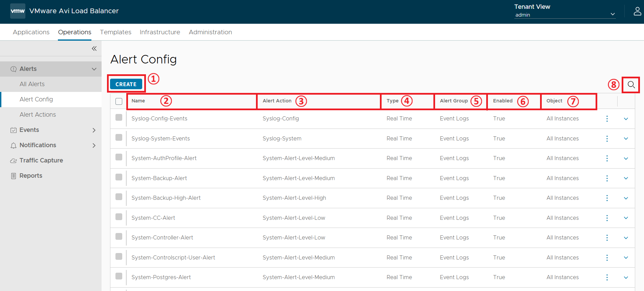
Task: Switch to the Applications tab
Action: [x=31, y=32]
